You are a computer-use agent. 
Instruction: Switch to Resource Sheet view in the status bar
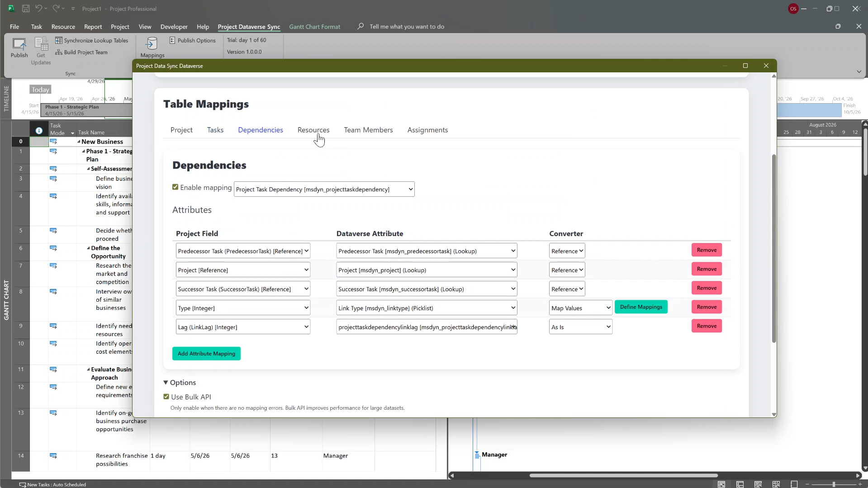(x=776, y=484)
